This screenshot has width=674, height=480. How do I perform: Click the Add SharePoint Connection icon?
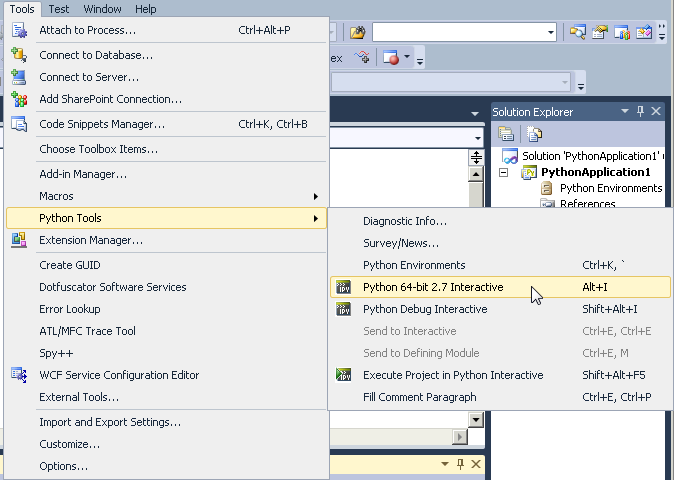pyautogui.click(x=19, y=99)
